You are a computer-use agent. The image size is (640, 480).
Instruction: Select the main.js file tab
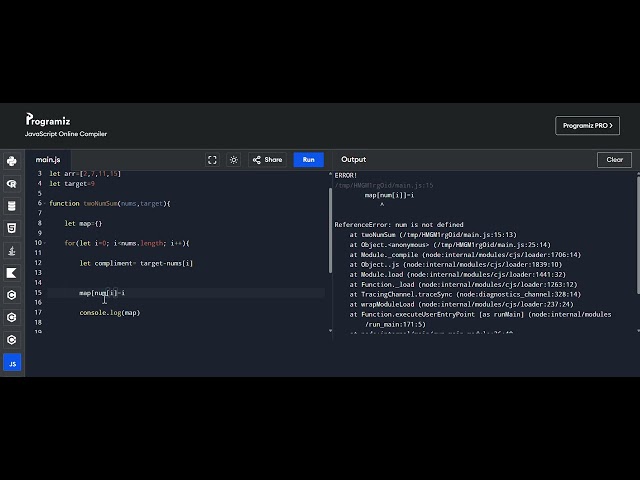pyautogui.click(x=48, y=160)
